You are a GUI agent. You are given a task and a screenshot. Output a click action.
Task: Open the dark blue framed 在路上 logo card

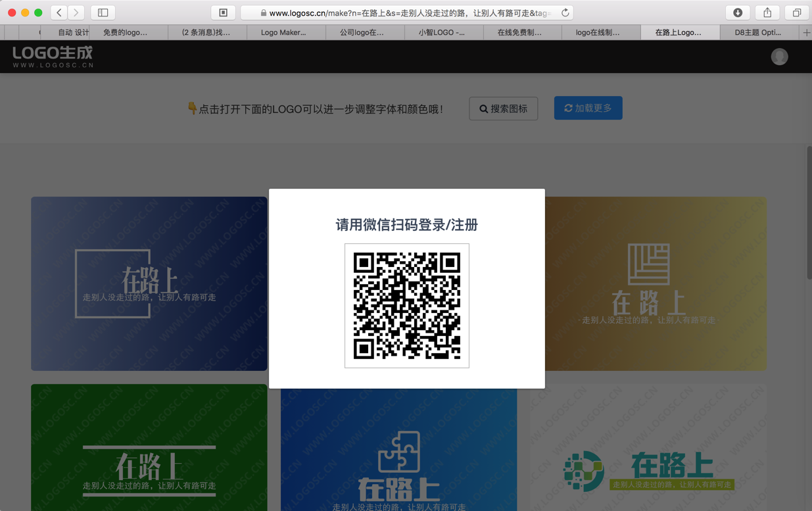coord(149,283)
